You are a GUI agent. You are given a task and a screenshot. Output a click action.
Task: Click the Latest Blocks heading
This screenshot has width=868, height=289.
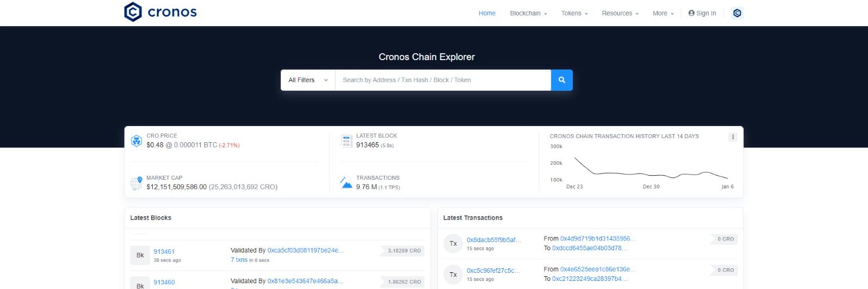(x=150, y=218)
